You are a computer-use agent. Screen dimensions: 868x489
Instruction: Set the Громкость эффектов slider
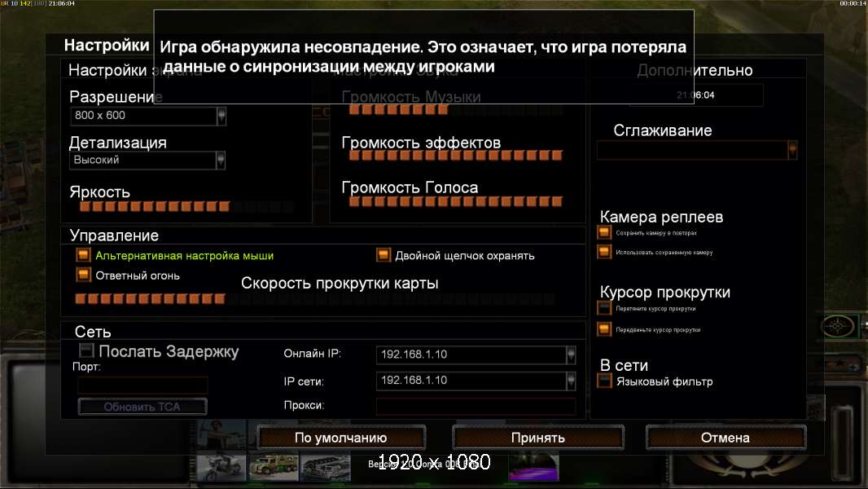point(456,155)
